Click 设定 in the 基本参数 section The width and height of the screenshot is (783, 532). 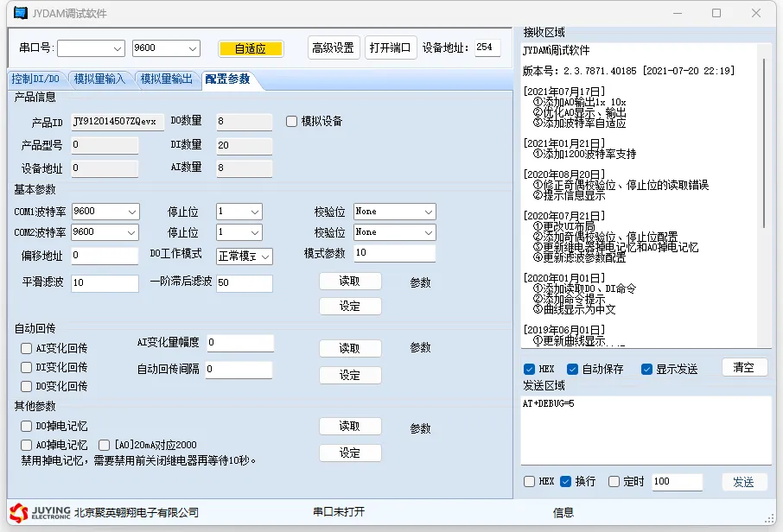pos(350,306)
